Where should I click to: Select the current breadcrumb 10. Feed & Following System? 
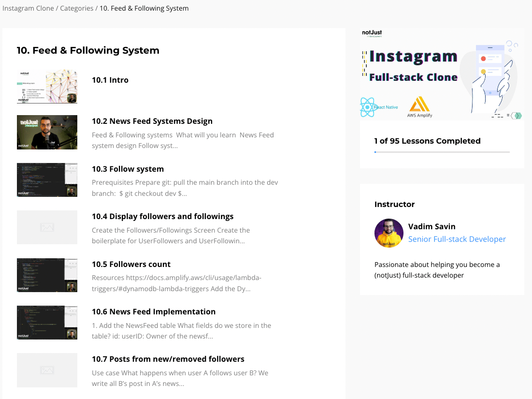(144, 8)
